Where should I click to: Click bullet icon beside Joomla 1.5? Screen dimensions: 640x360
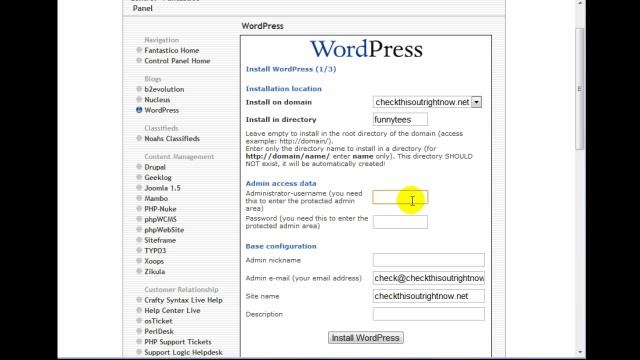[x=139, y=188]
